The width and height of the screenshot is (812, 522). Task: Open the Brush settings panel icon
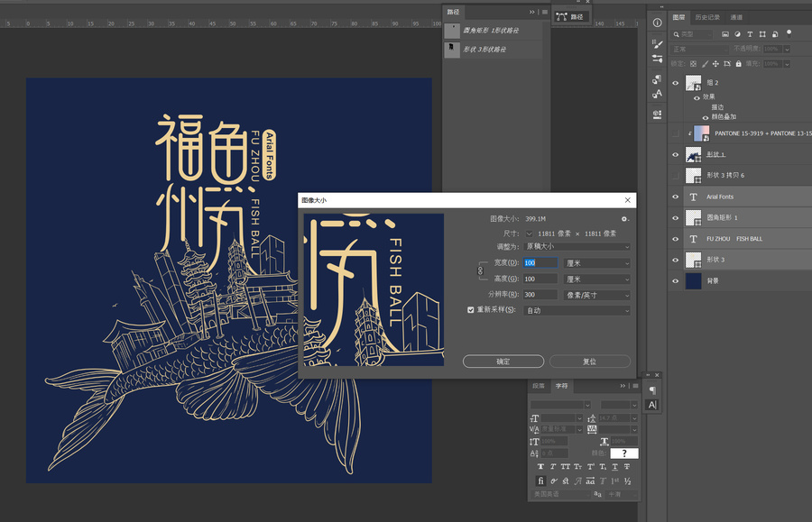click(x=657, y=44)
